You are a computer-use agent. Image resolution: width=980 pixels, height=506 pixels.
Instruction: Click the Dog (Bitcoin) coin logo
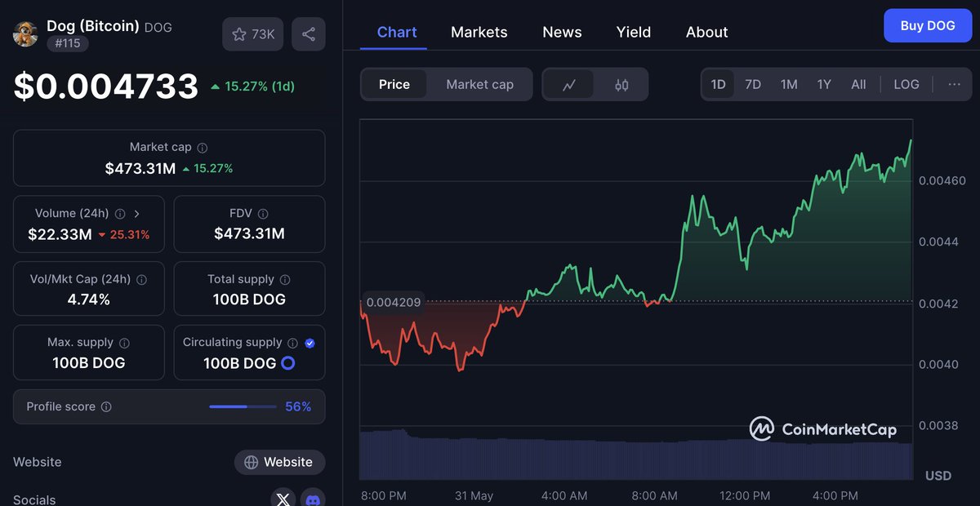click(25, 34)
